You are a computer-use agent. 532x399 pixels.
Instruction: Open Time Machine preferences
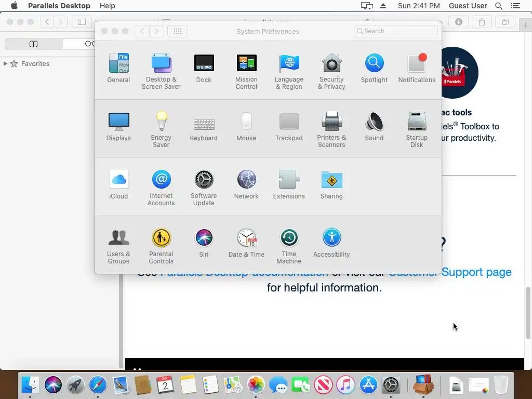[289, 246]
